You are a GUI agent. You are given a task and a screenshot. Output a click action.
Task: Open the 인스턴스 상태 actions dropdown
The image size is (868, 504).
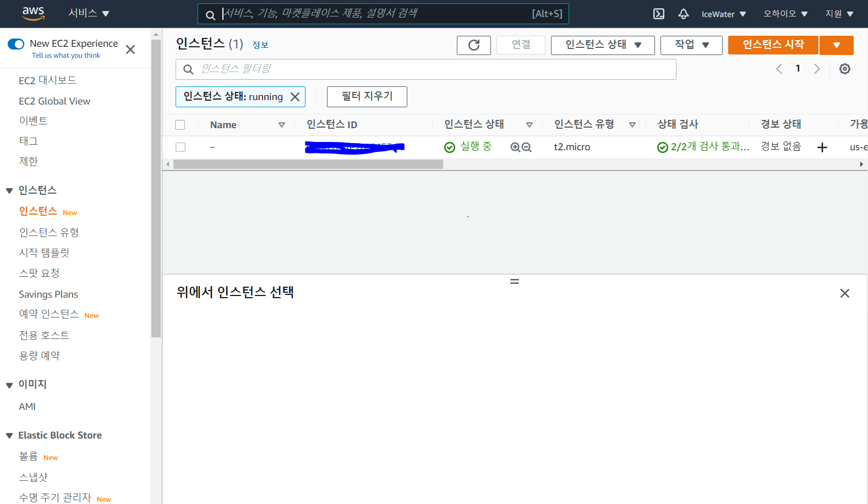tap(603, 45)
